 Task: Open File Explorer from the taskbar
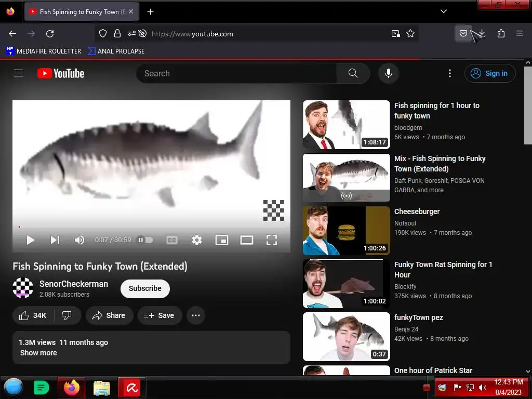tap(102, 388)
